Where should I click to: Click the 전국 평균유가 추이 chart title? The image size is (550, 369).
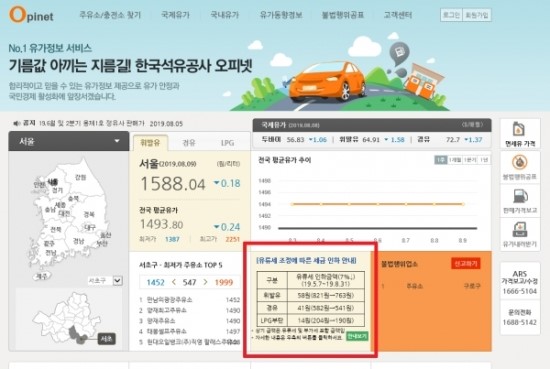pyautogui.click(x=284, y=160)
